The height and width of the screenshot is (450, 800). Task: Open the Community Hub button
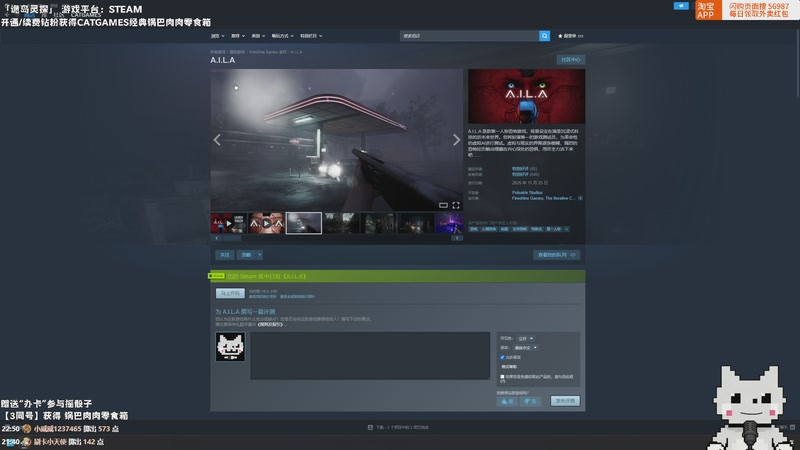point(570,60)
